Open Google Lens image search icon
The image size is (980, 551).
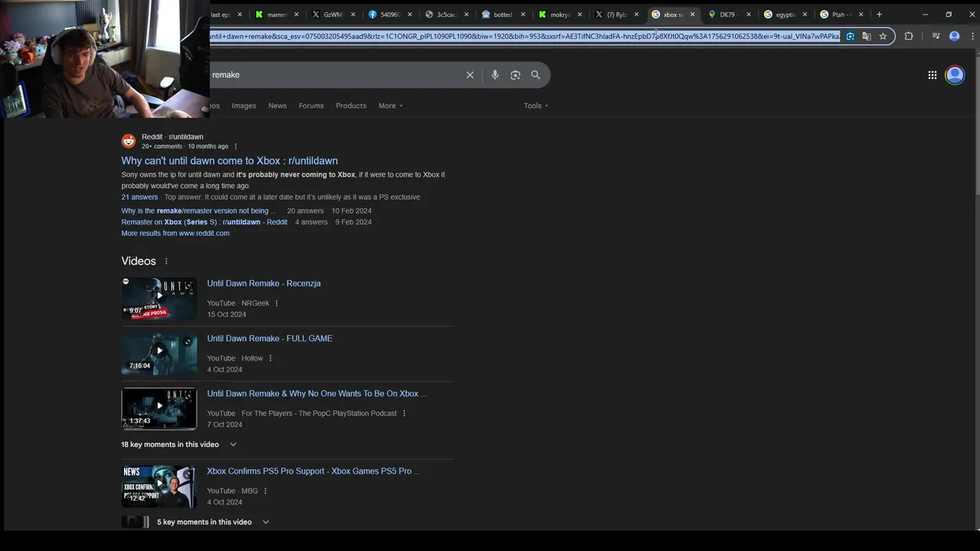click(515, 75)
